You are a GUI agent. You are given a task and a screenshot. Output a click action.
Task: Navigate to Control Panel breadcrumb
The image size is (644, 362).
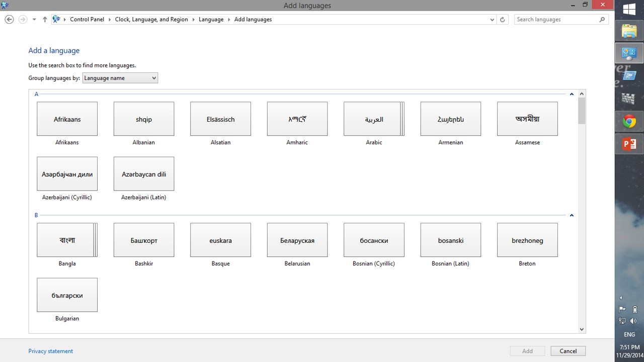[x=87, y=20]
